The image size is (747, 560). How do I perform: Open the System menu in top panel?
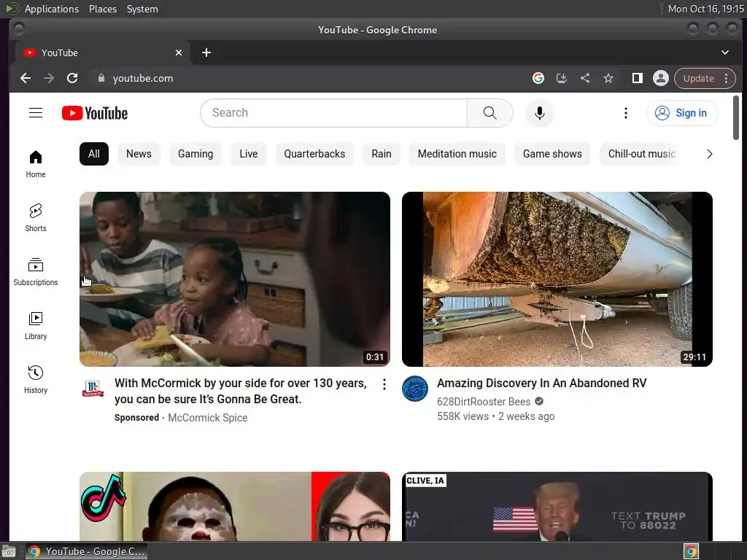[142, 9]
